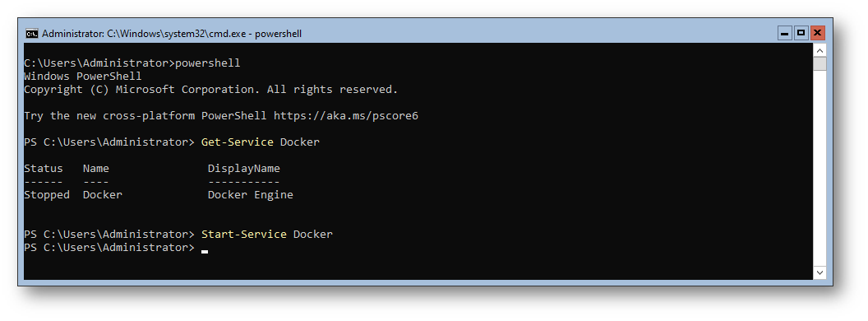Click the Get-Service command text
Screen dimensions: 868x321
pyautogui.click(x=238, y=142)
